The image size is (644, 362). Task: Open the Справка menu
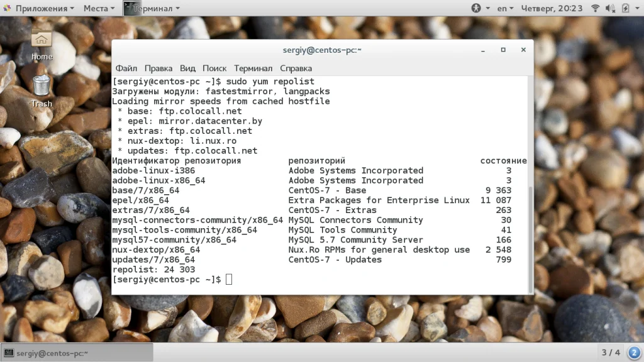[296, 68]
